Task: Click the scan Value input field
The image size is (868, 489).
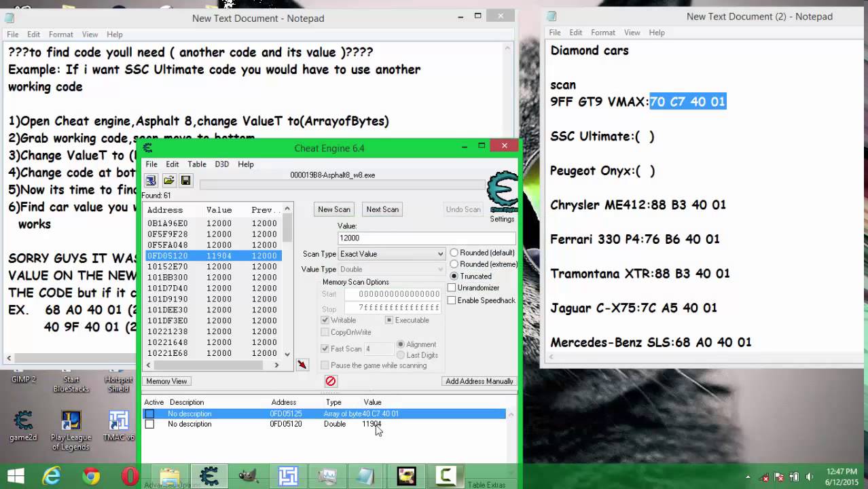Action: tap(427, 238)
